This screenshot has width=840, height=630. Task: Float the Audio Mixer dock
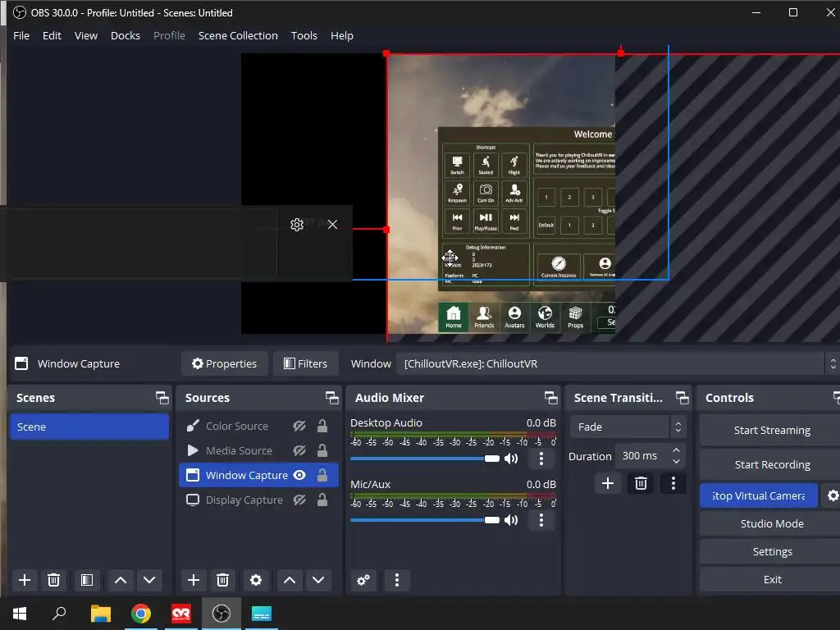(550, 398)
